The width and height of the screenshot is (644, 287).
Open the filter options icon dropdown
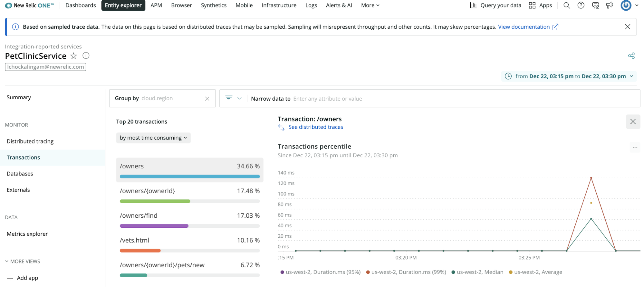click(x=233, y=98)
